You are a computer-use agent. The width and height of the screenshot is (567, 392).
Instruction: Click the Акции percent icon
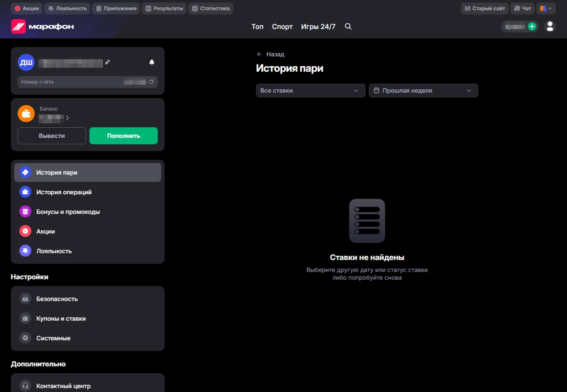pos(25,231)
